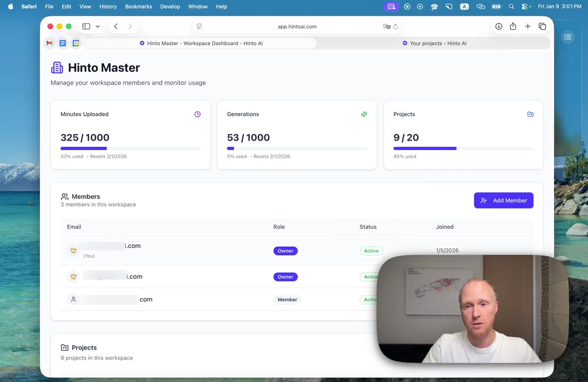Reload the page with refresh icon
The width and height of the screenshot is (588, 382).
pos(396,27)
